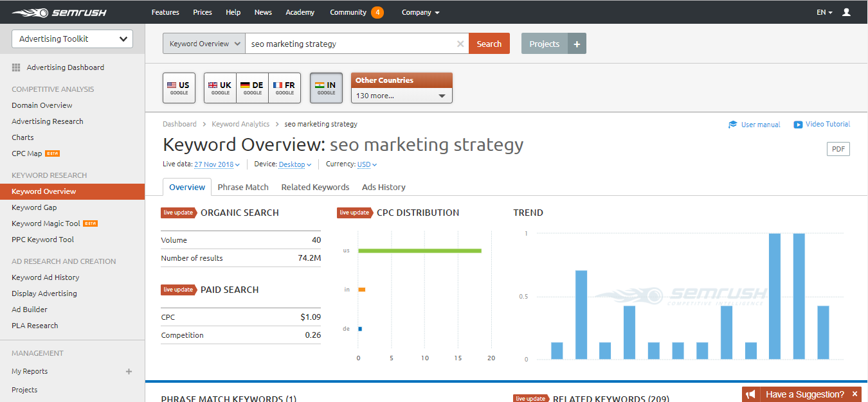Switch to the Related Keywords tab
Viewport: 868px width, 402px height.
[315, 187]
